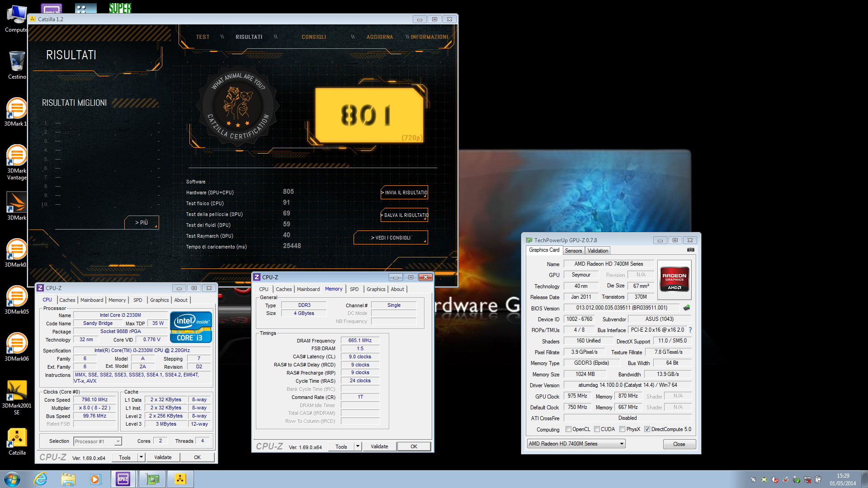Switch to Caches tab in left CPU-Z
Viewport: 868px width, 488px height.
coord(67,300)
